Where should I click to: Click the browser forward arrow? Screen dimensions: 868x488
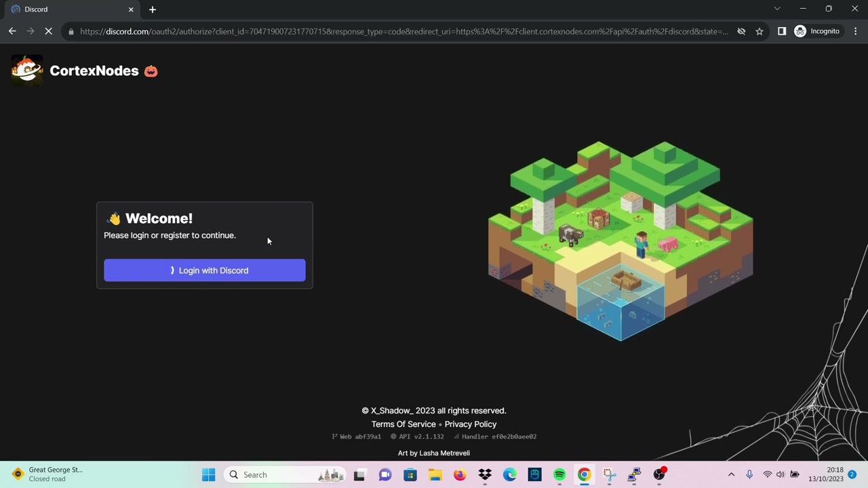(31, 31)
